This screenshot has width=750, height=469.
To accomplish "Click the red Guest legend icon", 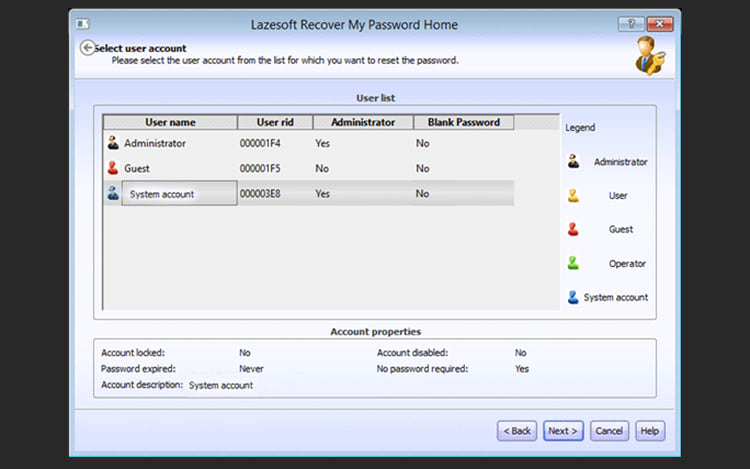I will 573,230.
